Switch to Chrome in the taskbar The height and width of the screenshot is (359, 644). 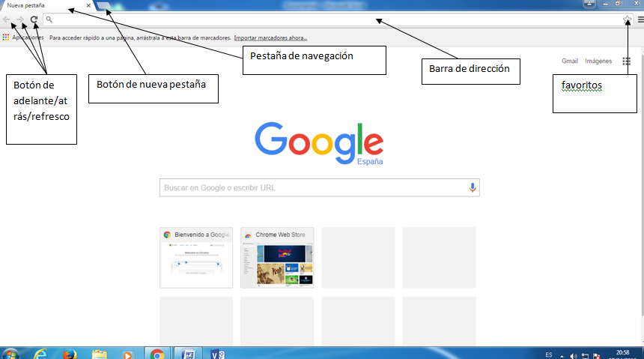157,354
